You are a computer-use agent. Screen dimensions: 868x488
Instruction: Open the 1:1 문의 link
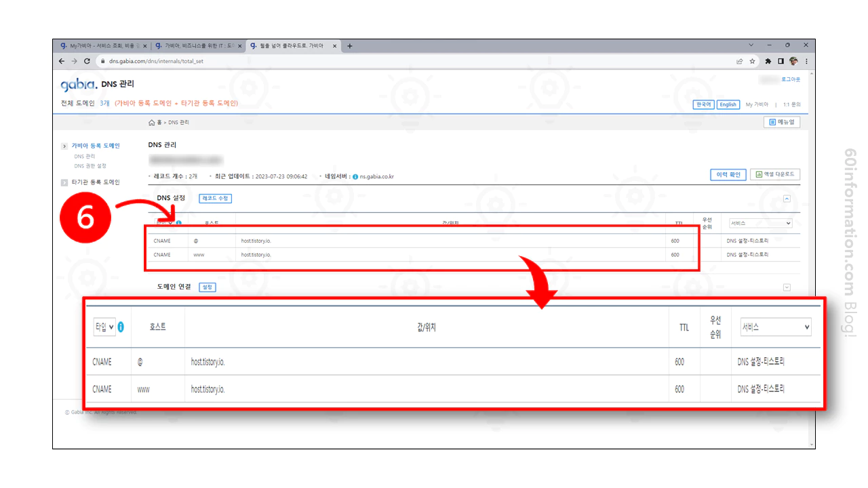tap(792, 104)
